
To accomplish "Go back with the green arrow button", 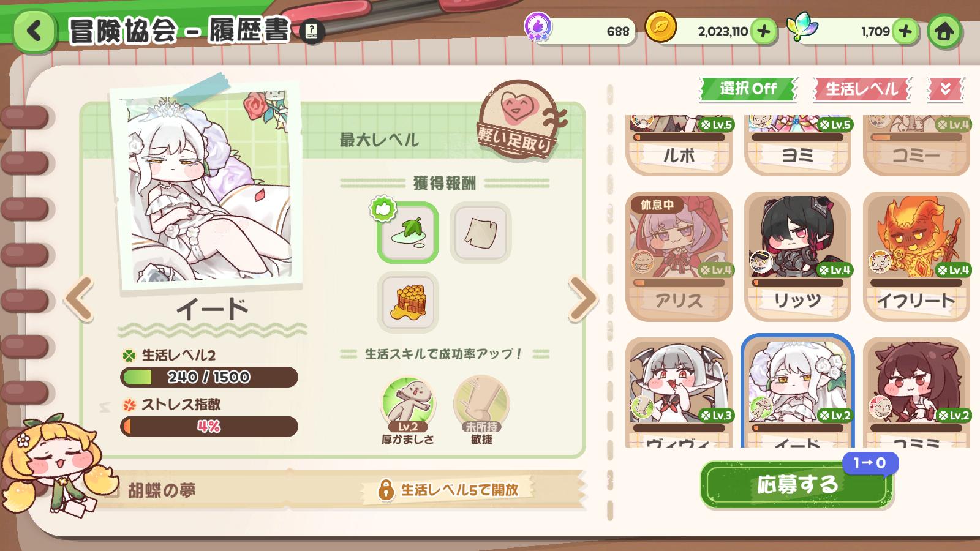I will 34,30.
